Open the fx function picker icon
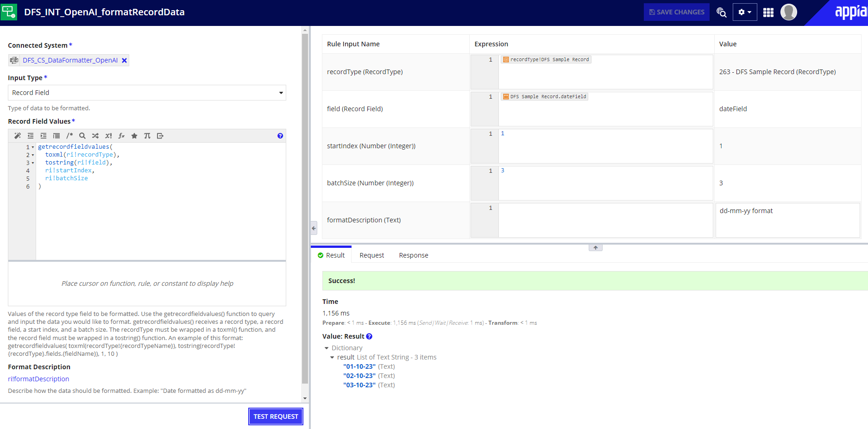 (121, 136)
